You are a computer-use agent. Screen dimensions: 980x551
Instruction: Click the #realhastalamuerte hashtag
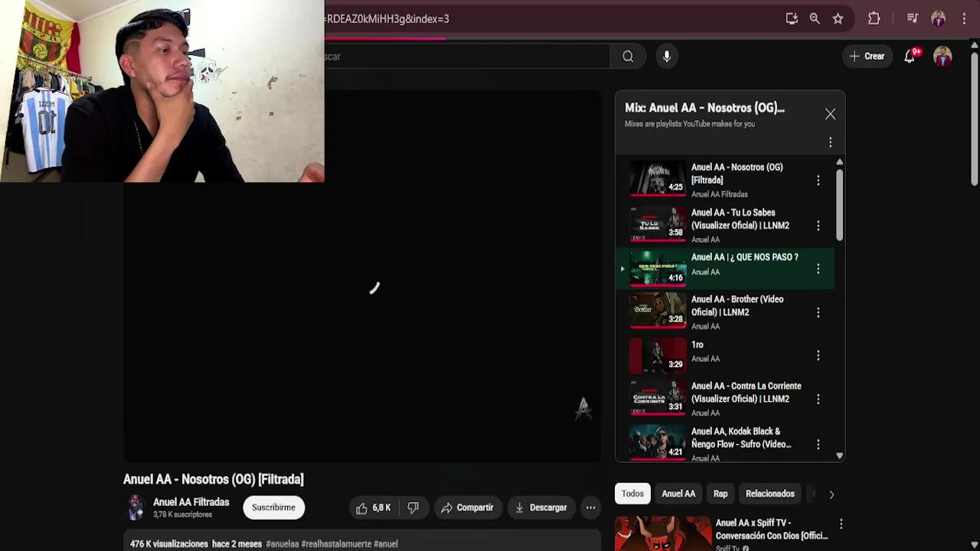[x=336, y=544]
